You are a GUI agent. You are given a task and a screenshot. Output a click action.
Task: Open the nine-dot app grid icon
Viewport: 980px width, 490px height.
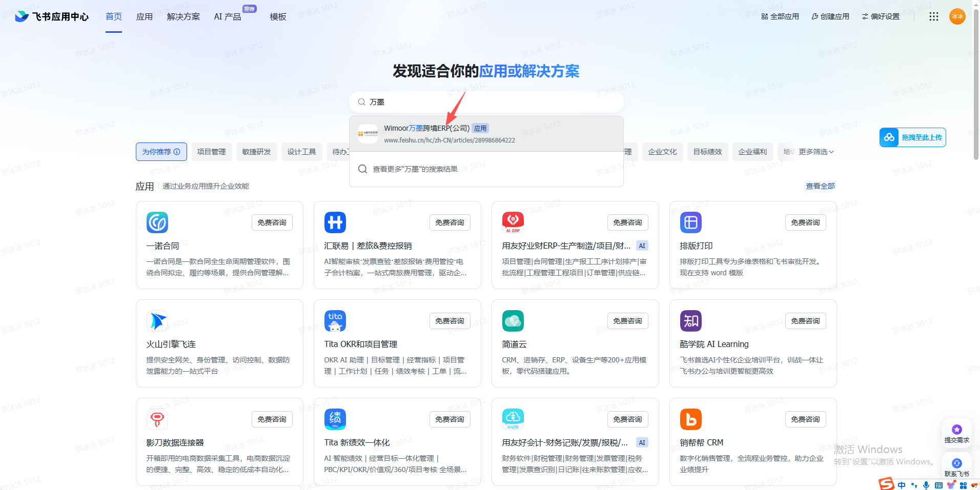pyautogui.click(x=933, y=16)
